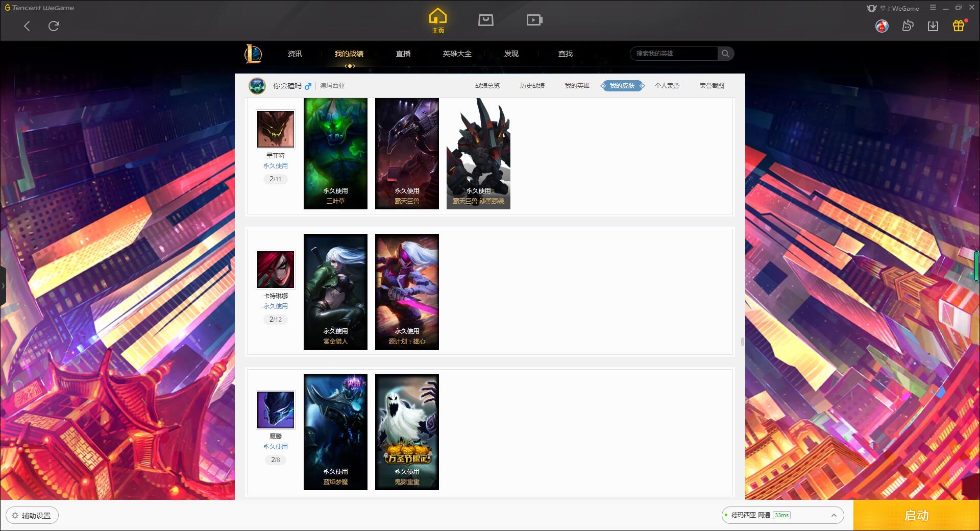Click the green scrollbar on right edge

point(976,266)
